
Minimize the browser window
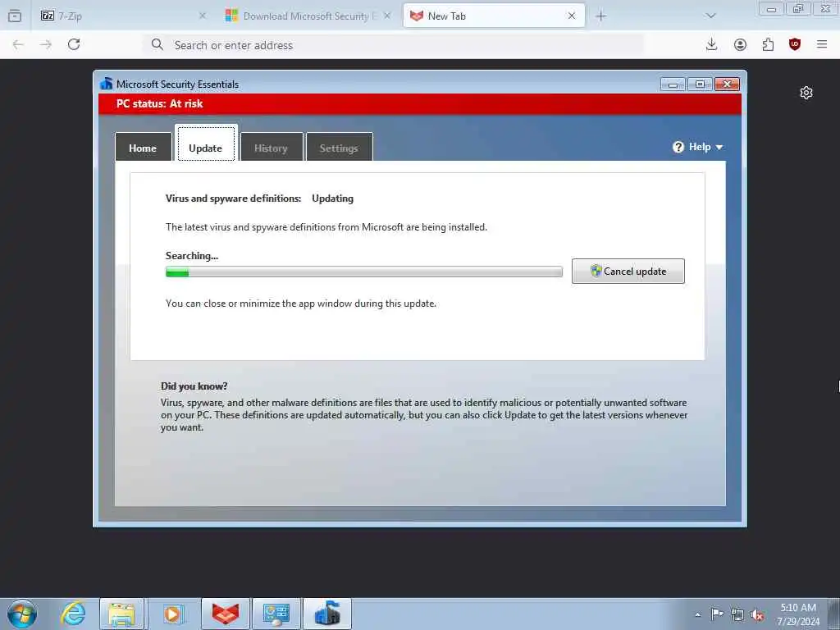coord(771,8)
